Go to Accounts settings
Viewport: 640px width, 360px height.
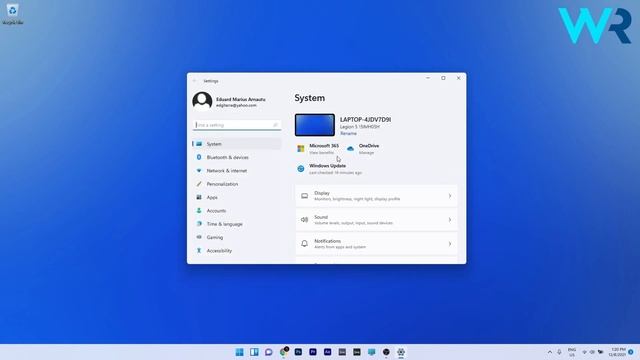237,211
